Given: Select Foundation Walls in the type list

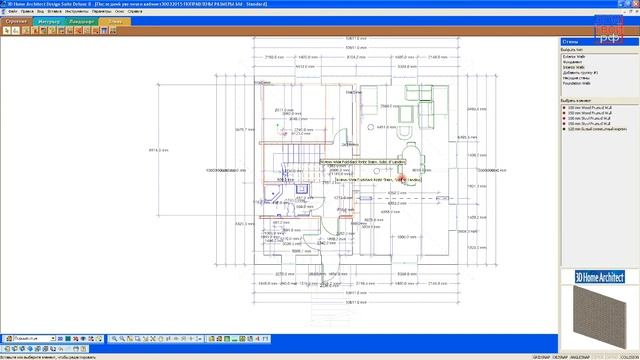Looking at the screenshot, I should click(576, 83).
